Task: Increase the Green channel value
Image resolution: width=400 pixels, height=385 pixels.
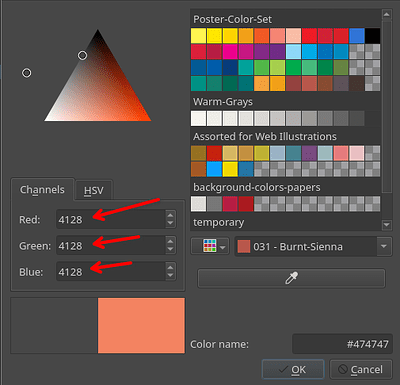Action: click(x=170, y=241)
